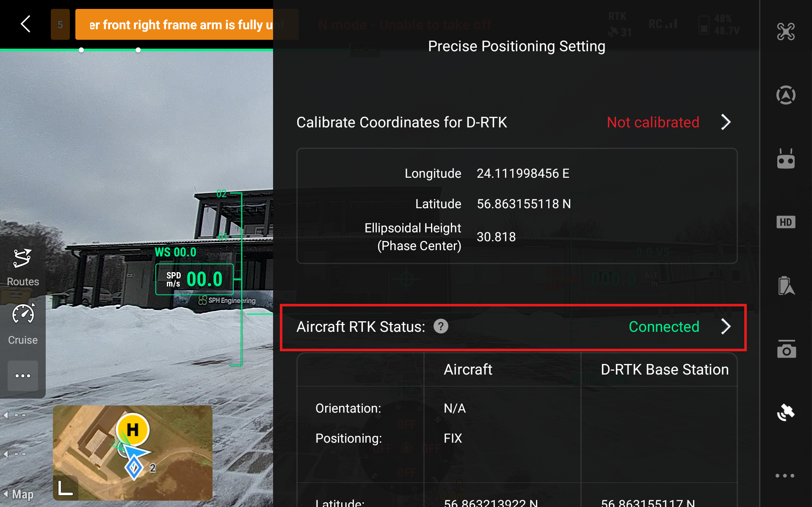Expand Aircraft RTK Status Connected chevron
Image resolution: width=812 pixels, height=507 pixels.
(x=726, y=327)
